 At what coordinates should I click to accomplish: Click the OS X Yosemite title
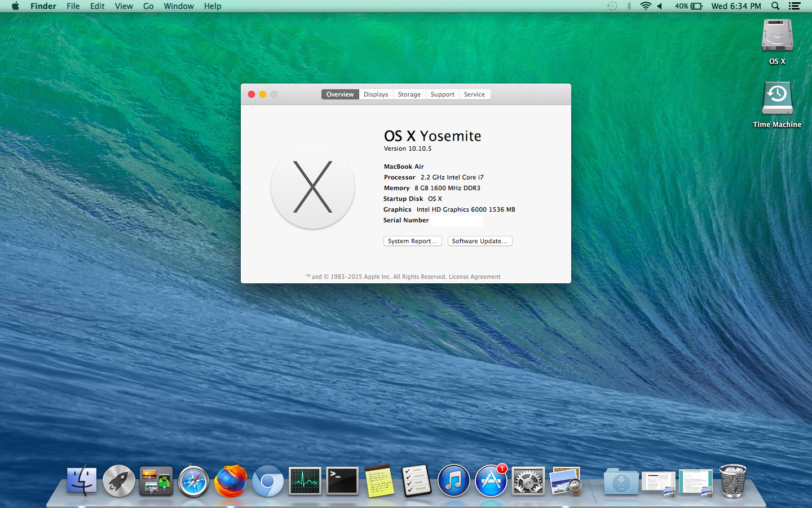pyautogui.click(x=433, y=136)
